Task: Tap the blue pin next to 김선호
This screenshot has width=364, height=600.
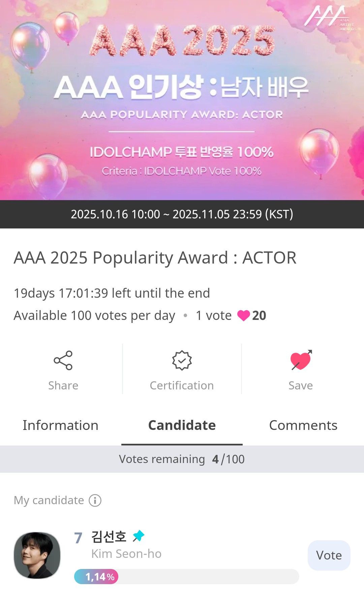Action: click(138, 536)
